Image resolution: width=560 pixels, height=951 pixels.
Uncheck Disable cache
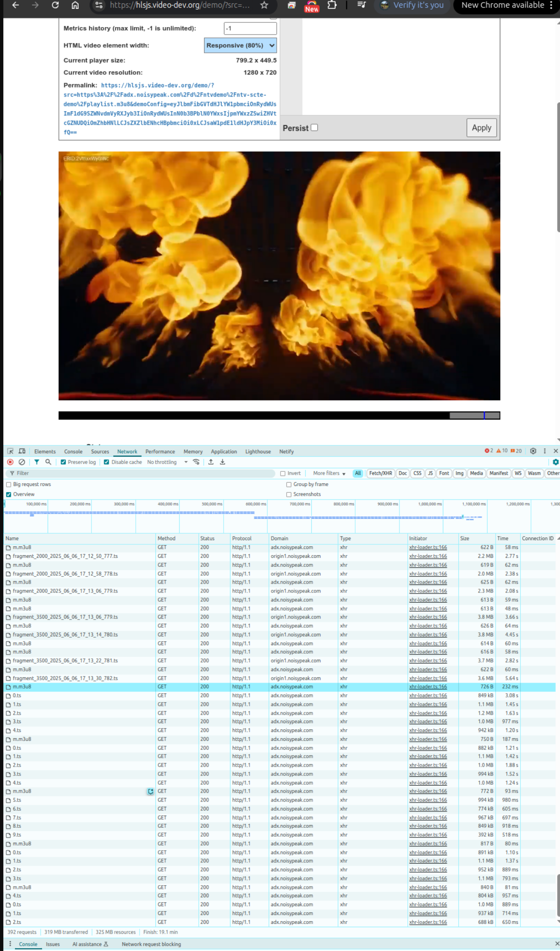tap(106, 462)
